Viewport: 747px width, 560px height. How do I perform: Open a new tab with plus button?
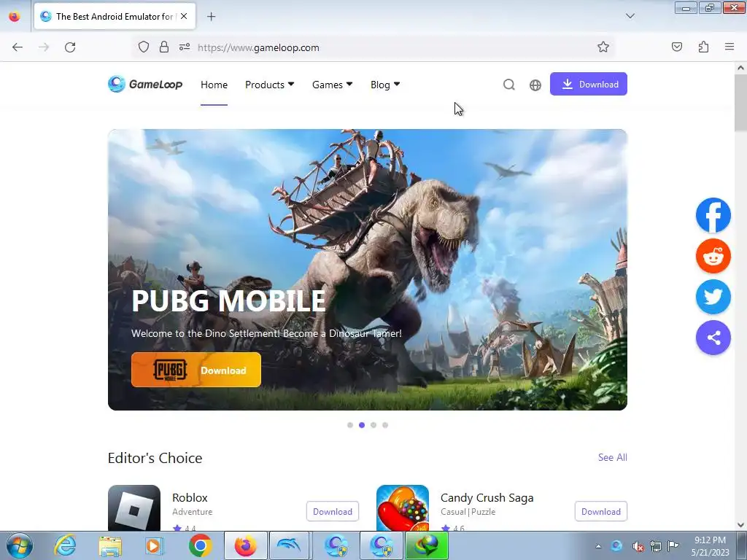point(211,17)
